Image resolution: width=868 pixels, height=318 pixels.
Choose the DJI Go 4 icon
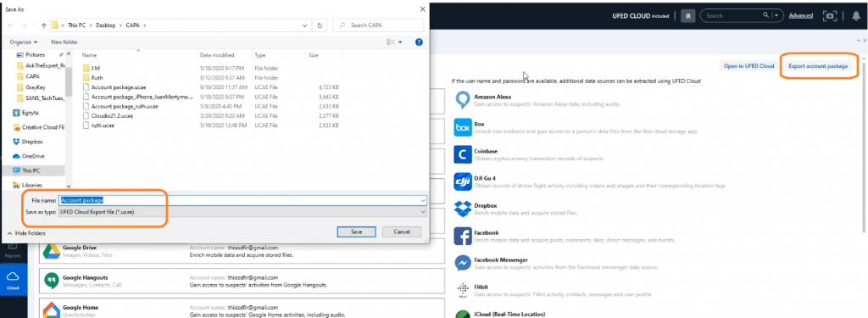462,181
